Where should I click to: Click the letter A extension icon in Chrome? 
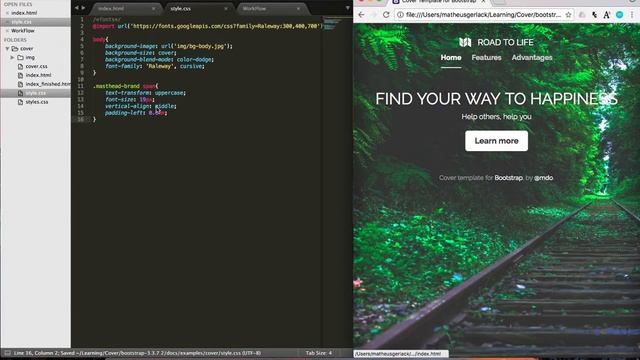(607, 15)
